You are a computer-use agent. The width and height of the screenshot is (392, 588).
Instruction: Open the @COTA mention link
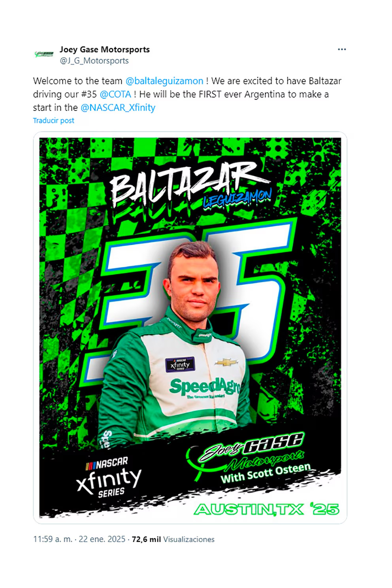tap(115, 94)
